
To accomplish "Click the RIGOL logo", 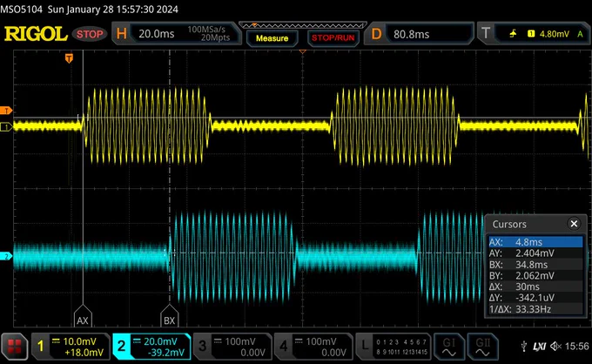I will coord(36,34).
